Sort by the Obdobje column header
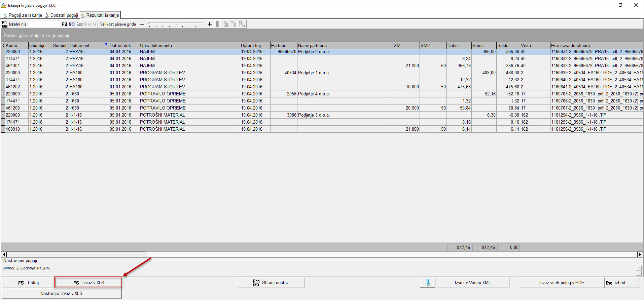The image size is (644, 300). [x=40, y=45]
